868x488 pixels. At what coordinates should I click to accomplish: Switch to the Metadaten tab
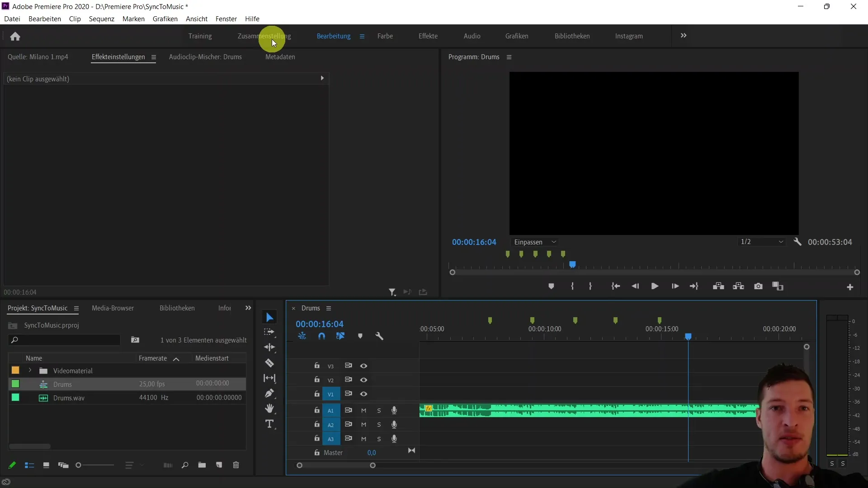click(x=280, y=57)
